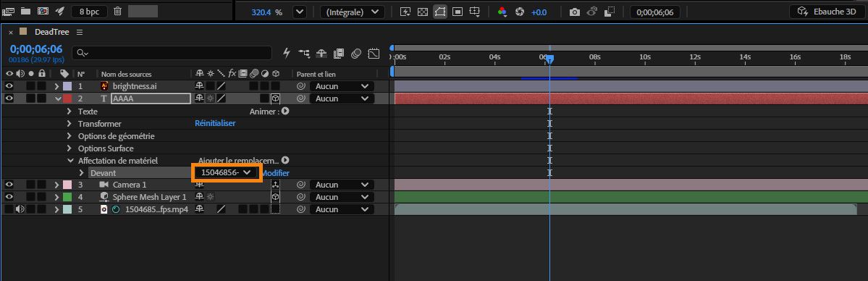Open parent dropdown for brightness.ai layer
The width and height of the screenshot is (868, 281).
tap(342, 86)
